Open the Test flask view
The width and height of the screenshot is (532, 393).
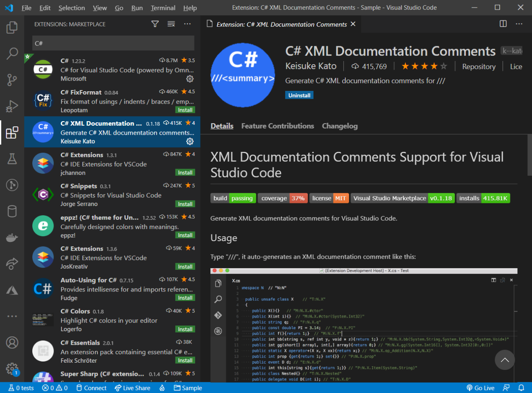pyautogui.click(x=12, y=159)
